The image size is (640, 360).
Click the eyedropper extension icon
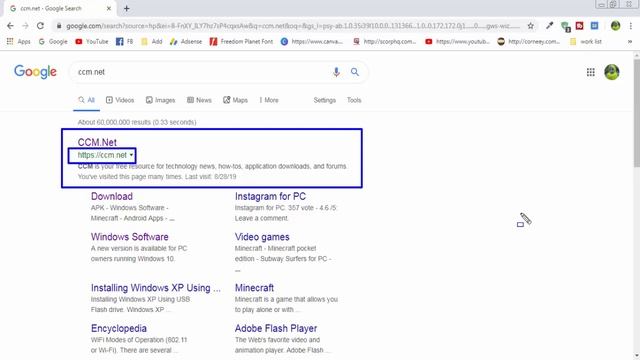click(549, 26)
